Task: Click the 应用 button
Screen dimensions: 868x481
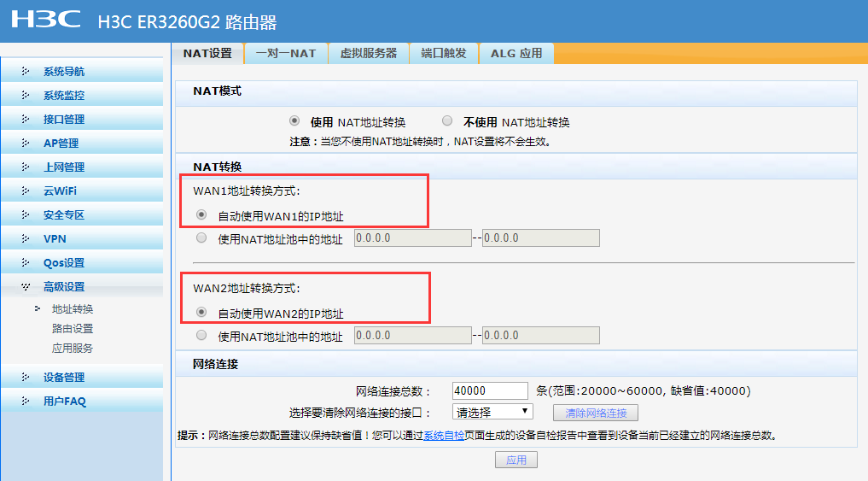Action: pyautogui.click(x=516, y=460)
